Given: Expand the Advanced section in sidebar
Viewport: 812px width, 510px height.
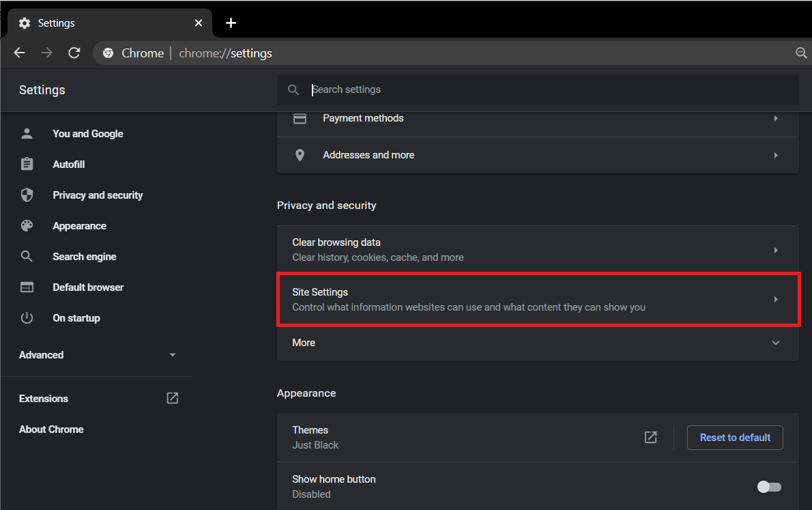Looking at the screenshot, I should point(173,355).
